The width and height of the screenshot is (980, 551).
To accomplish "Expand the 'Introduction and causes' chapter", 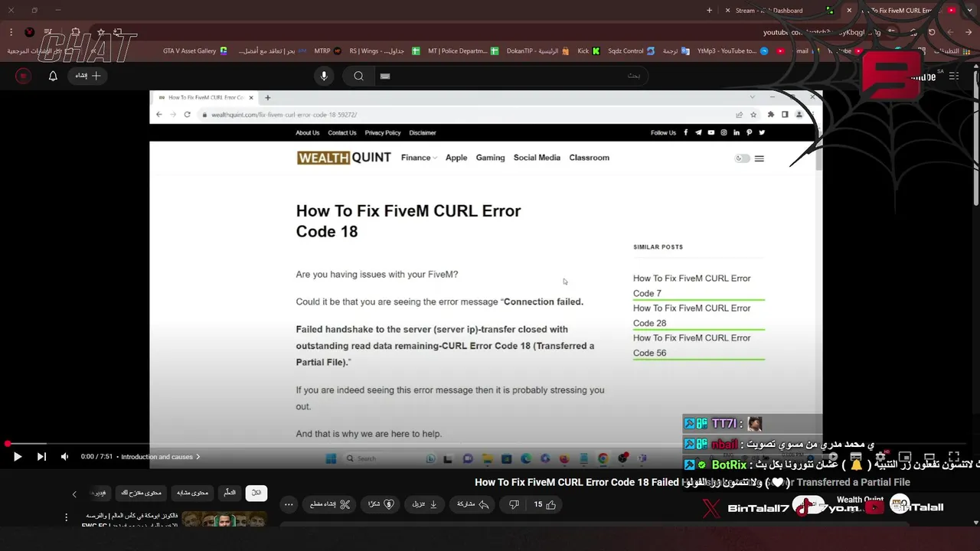I will 161,457.
